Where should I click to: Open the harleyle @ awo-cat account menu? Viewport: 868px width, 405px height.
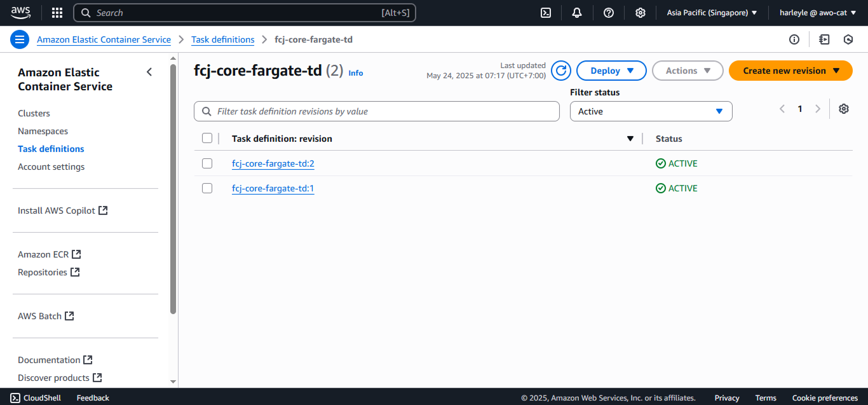817,13
